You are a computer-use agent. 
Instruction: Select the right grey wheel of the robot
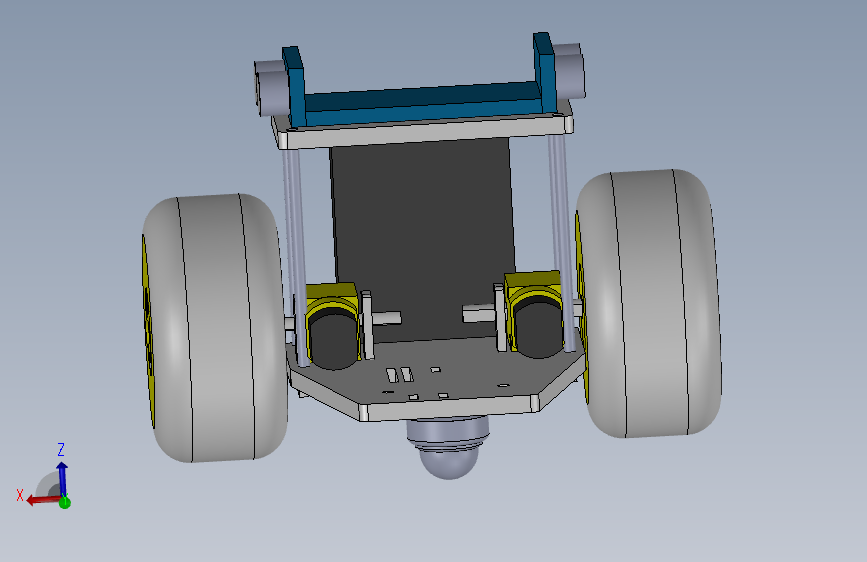[x=649, y=303]
